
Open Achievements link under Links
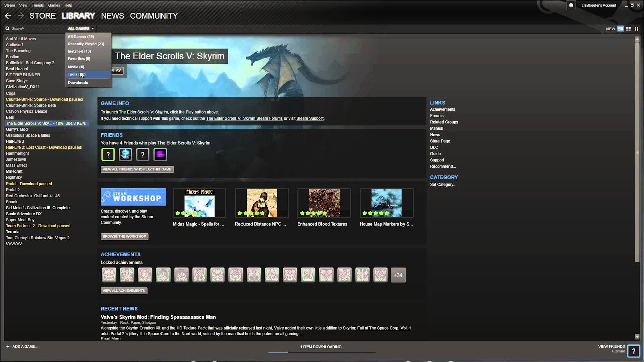click(442, 109)
